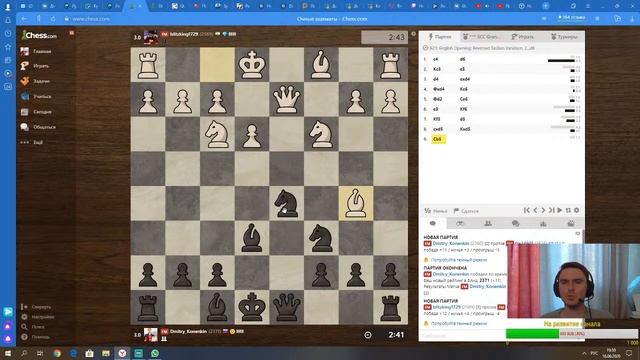Select move Ce6 in the move list

pyautogui.click(x=463, y=99)
